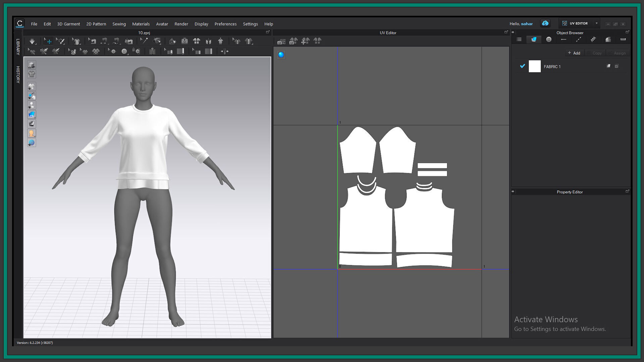644x362 pixels.
Task: Open the 2D Pattern menu
Action: click(x=96, y=24)
